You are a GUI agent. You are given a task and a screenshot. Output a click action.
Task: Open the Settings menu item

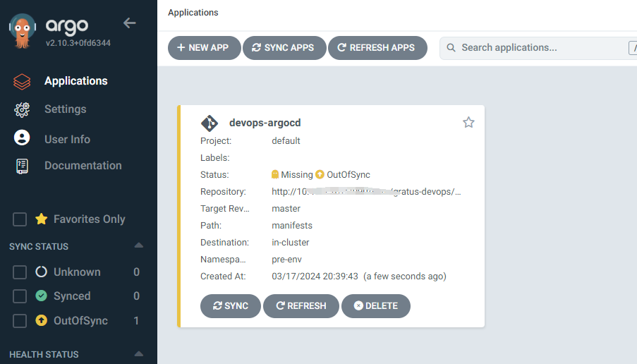click(x=65, y=109)
